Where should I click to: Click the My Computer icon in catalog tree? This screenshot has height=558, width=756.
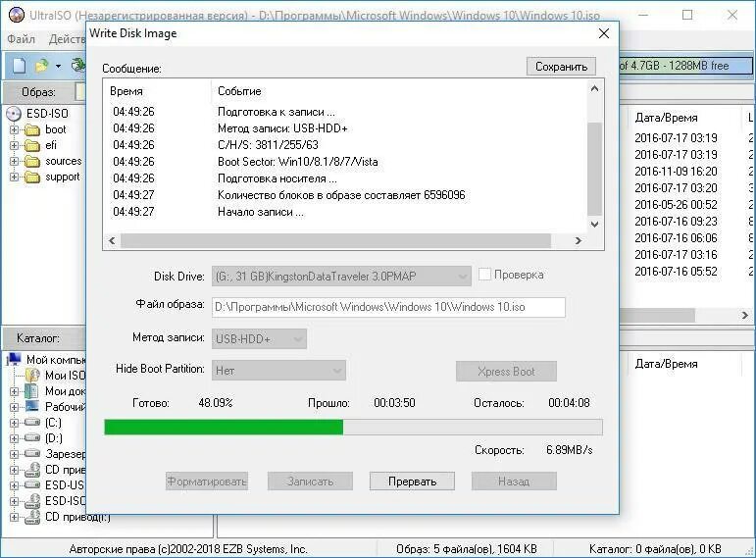pyautogui.click(x=14, y=359)
